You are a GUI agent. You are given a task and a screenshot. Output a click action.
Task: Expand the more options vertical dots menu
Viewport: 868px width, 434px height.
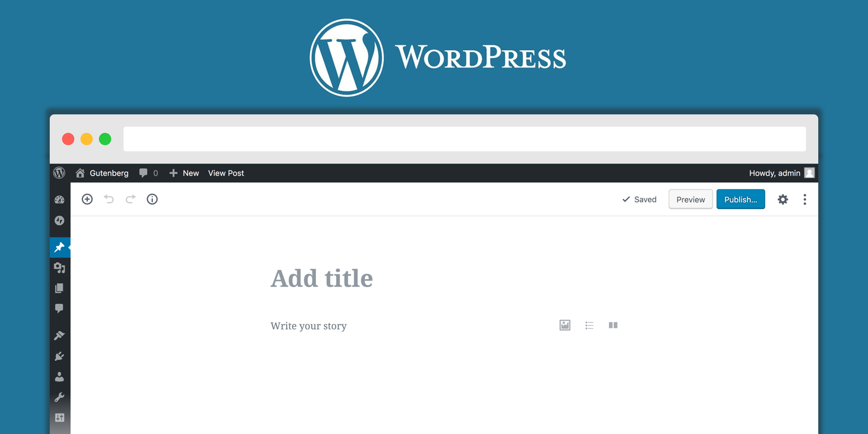pyautogui.click(x=805, y=199)
